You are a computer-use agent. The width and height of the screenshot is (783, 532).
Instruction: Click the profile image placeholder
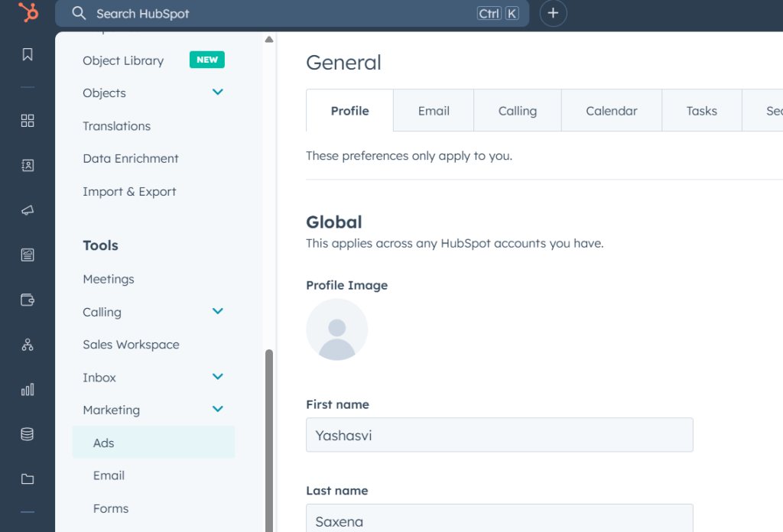coord(336,329)
